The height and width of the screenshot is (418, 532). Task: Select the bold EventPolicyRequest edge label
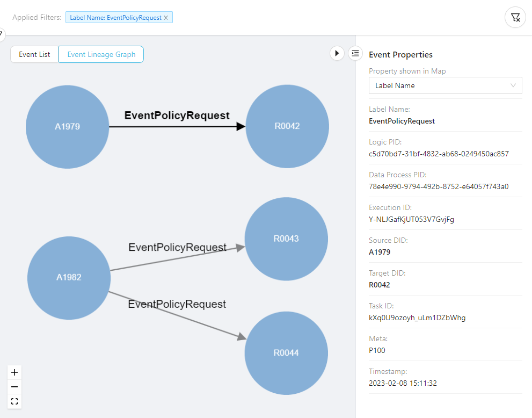tap(177, 116)
